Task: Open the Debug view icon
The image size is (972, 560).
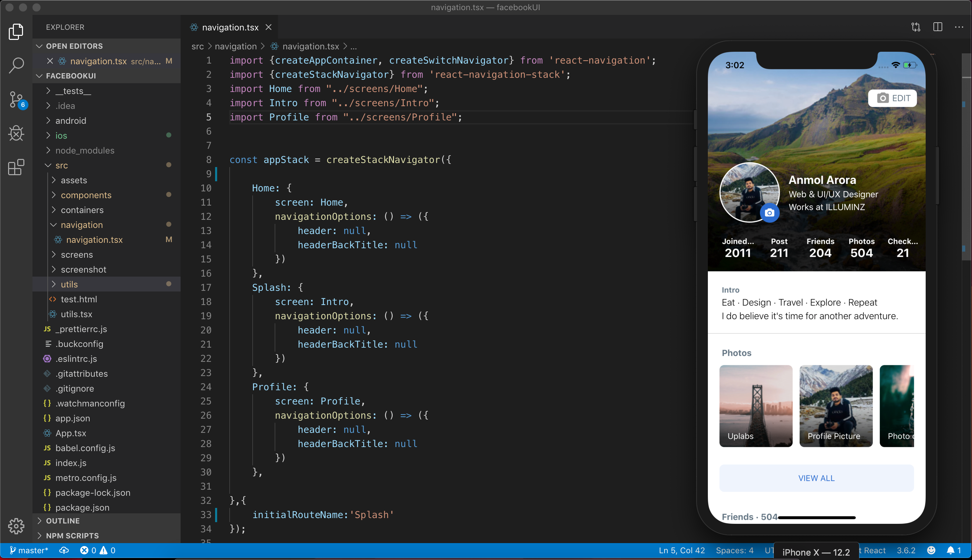Action: 16,134
